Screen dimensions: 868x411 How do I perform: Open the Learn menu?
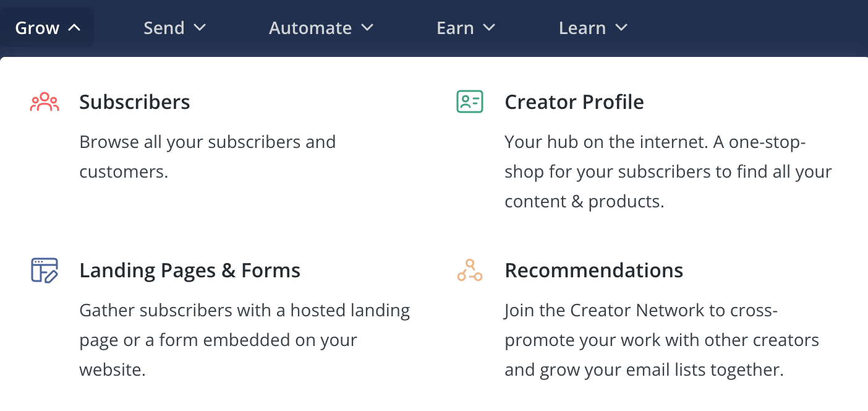pyautogui.click(x=582, y=28)
